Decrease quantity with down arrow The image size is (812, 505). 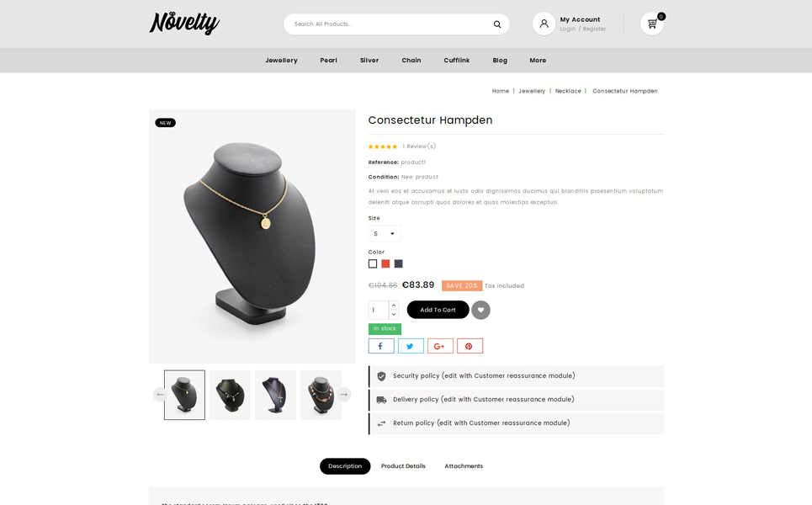click(x=394, y=315)
